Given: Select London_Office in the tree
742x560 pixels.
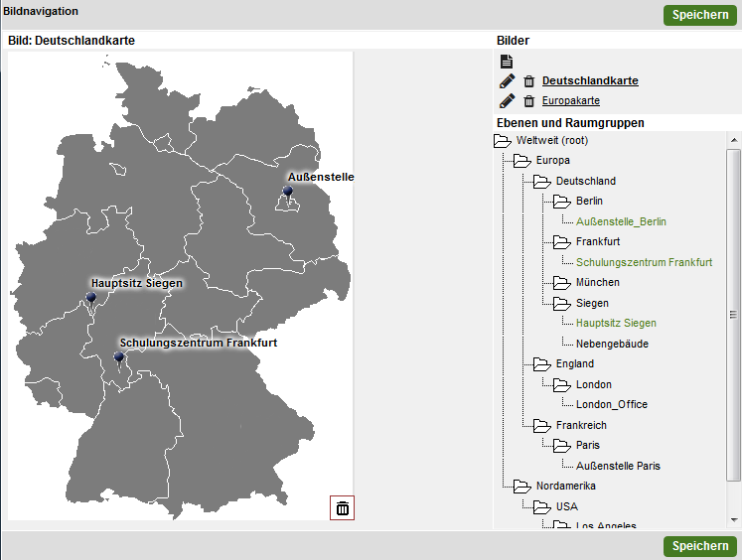Looking at the screenshot, I should pos(612,404).
